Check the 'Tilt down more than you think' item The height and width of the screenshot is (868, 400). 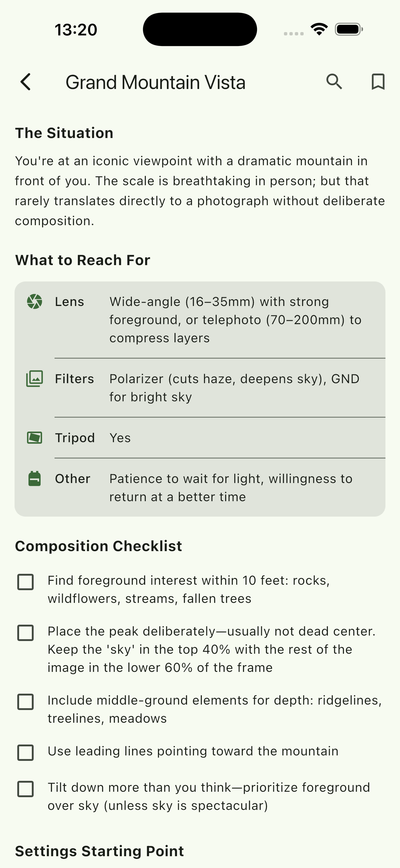tap(25, 788)
